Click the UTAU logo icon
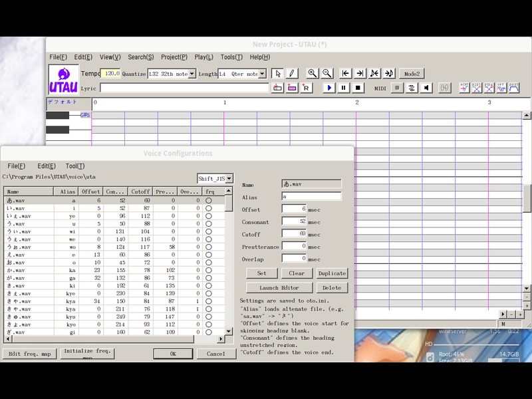Screen dimensions: 532x399 [x=64, y=80]
